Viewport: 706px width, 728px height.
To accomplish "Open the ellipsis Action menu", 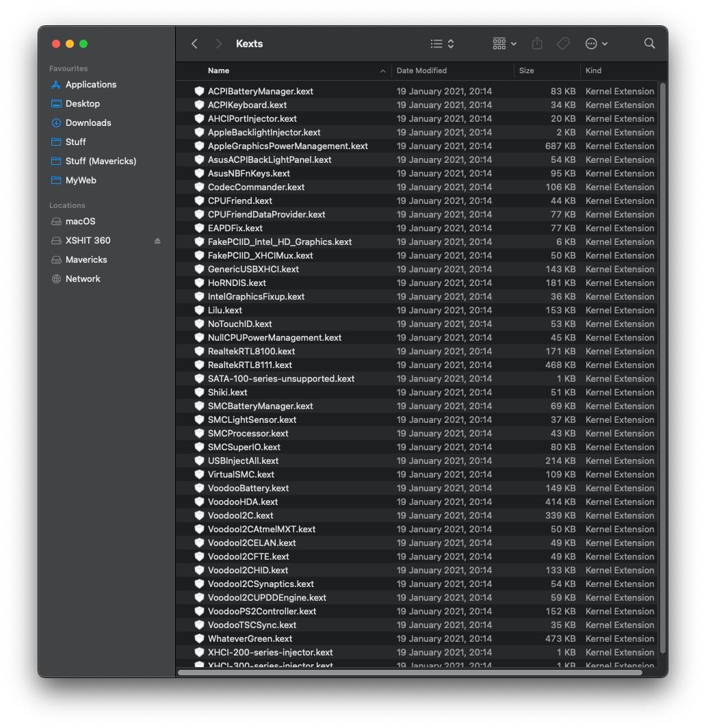I will click(596, 44).
